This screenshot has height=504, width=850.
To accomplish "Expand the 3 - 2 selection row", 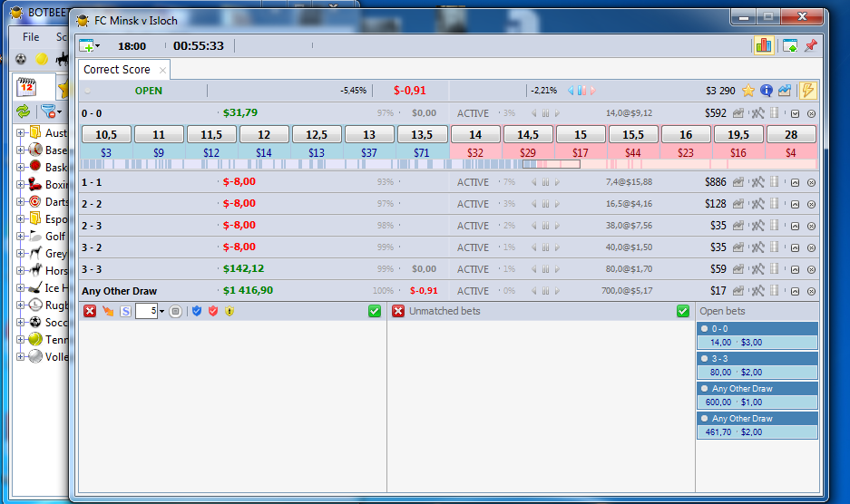I will [x=795, y=247].
